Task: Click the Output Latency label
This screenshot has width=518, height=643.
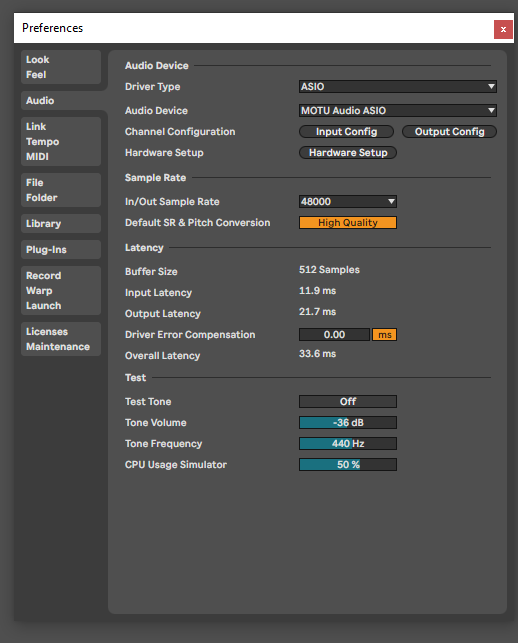Action: [162, 314]
